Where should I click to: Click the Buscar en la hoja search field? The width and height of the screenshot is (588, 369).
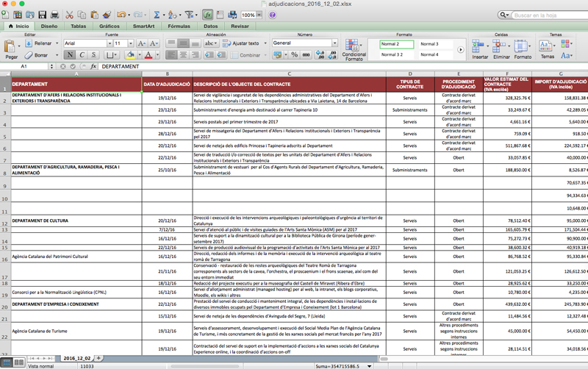pos(549,15)
